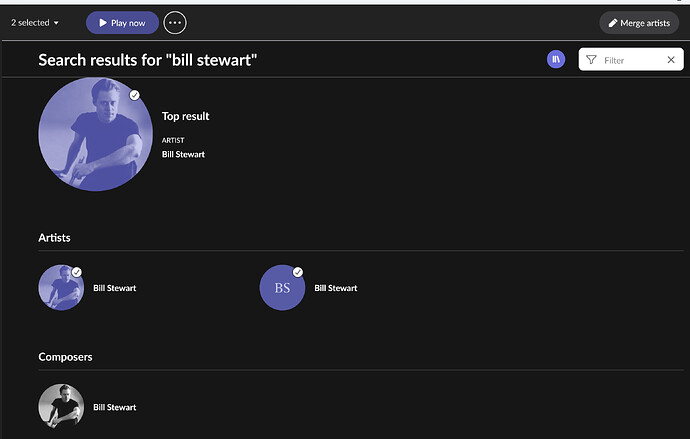Click the Bill Stewart name under Composers
The width and height of the screenshot is (690, 439).
[x=115, y=407]
